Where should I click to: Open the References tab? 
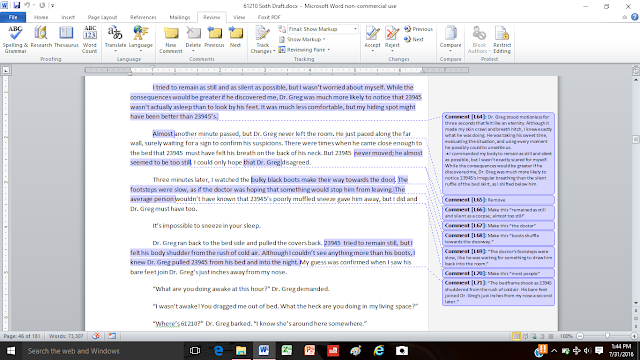(143, 17)
